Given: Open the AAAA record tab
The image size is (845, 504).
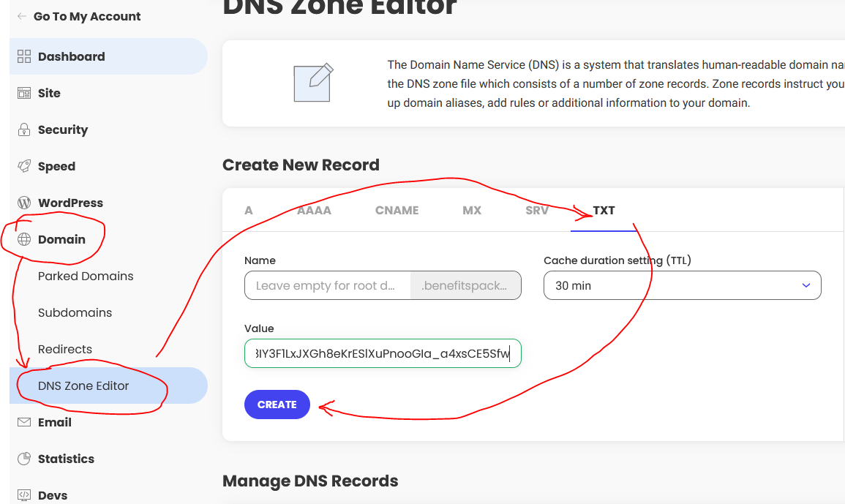Looking at the screenshot, I should tap(314, 210).
